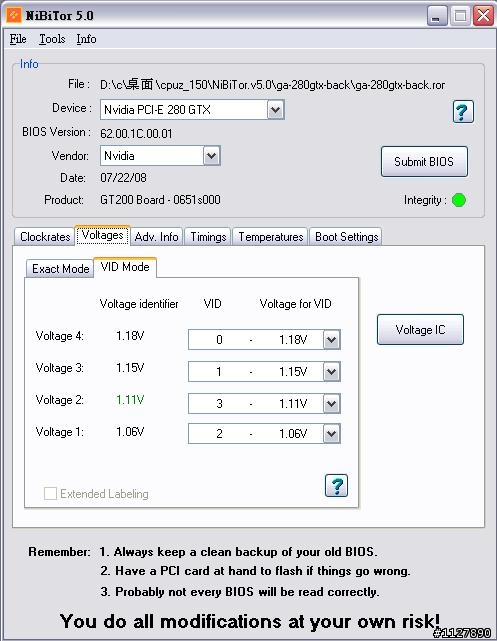The height and width of the screenshot is (641, 497).
Task: Close the NiBiTor window
Action: (483, 16)
